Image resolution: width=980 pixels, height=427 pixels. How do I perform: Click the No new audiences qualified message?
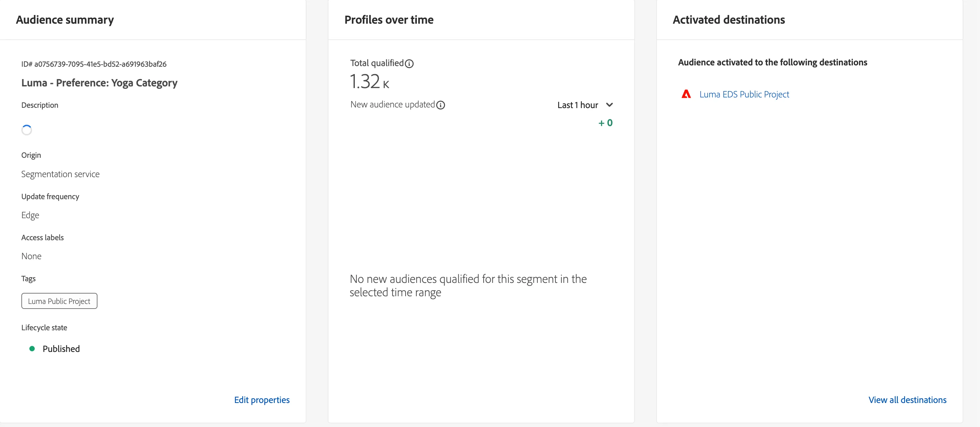point(468,286)
